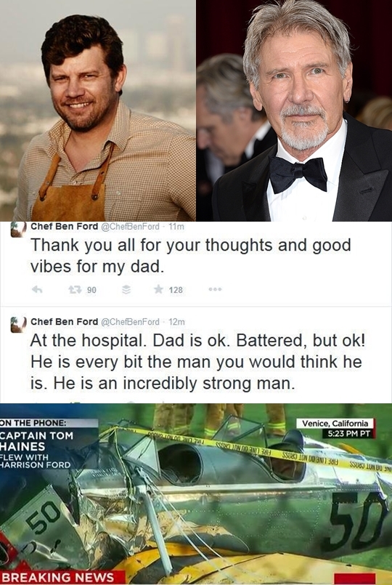Select the 'At the hospital. Dad is ok' tweet text
The image size is (392, 585).
pyautogui.click(x=198, y=361)
